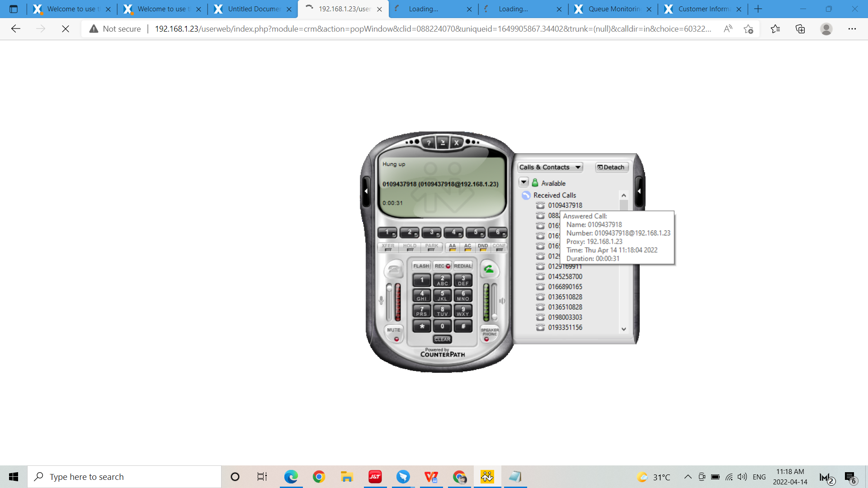Screen dimensions: 868x488
Task: Open the Available status dropdown arrow
Action: 524,183
